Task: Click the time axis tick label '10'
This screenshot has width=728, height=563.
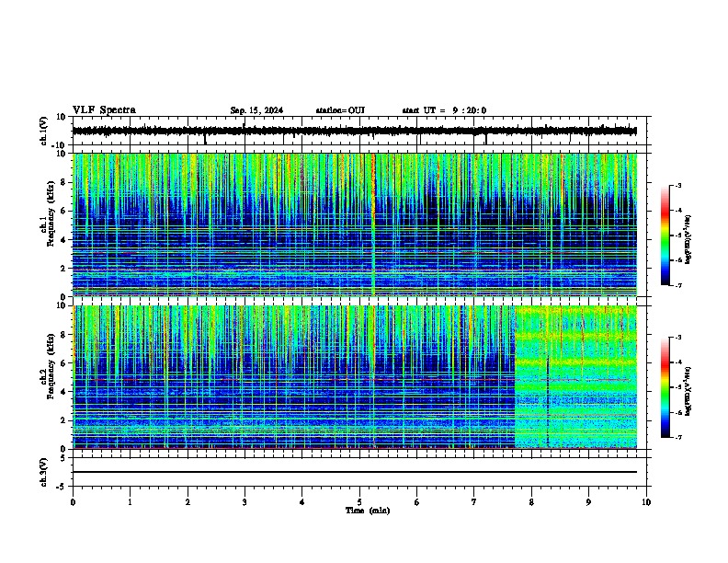Action: click(x=646, y=501)
